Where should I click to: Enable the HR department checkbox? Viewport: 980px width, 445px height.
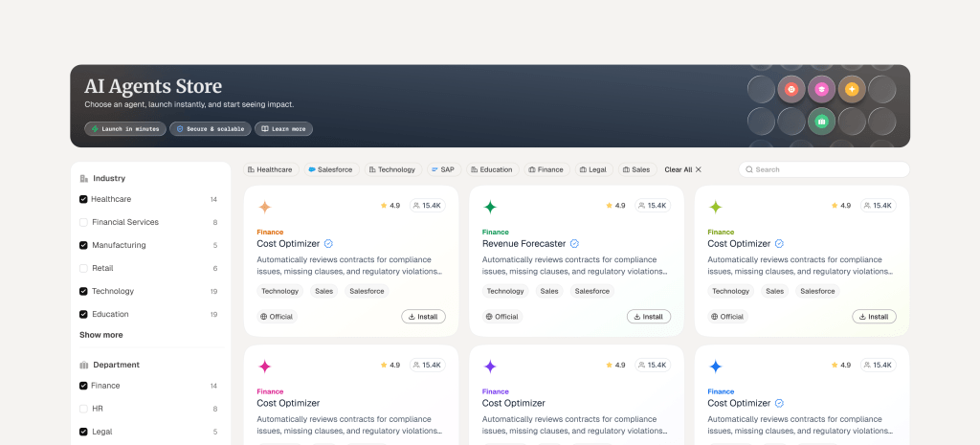point(83,409)
